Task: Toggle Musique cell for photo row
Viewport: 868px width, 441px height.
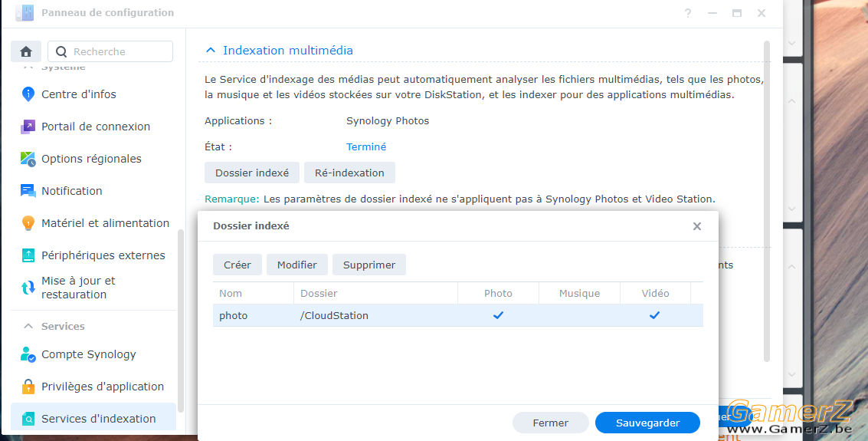Action: (x=579, y=315)
